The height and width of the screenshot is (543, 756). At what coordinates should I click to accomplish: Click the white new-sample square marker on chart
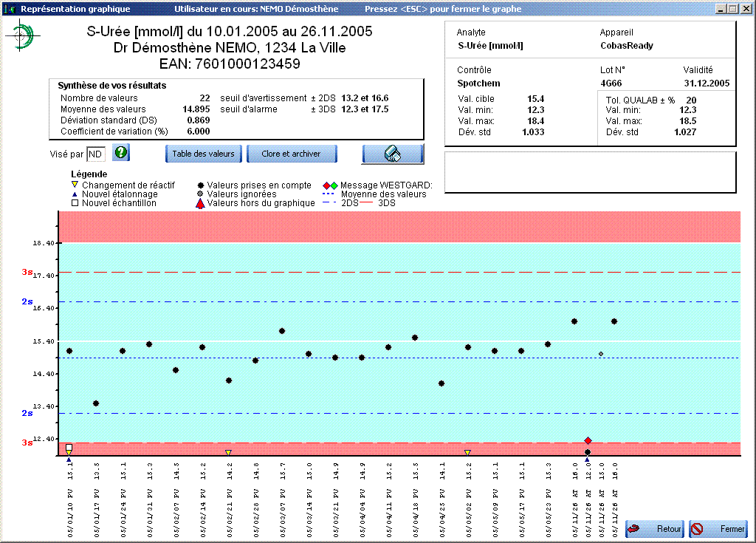[69, 448]
